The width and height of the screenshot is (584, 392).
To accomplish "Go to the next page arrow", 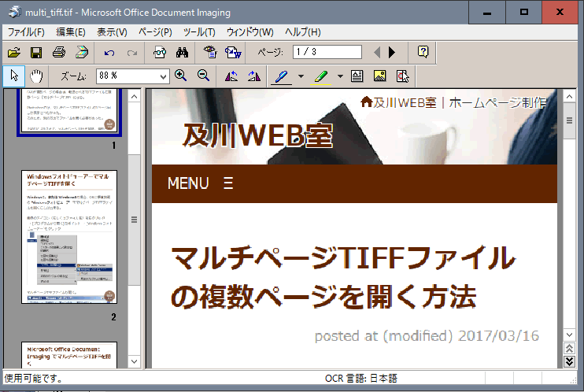I will coord(391,52).
